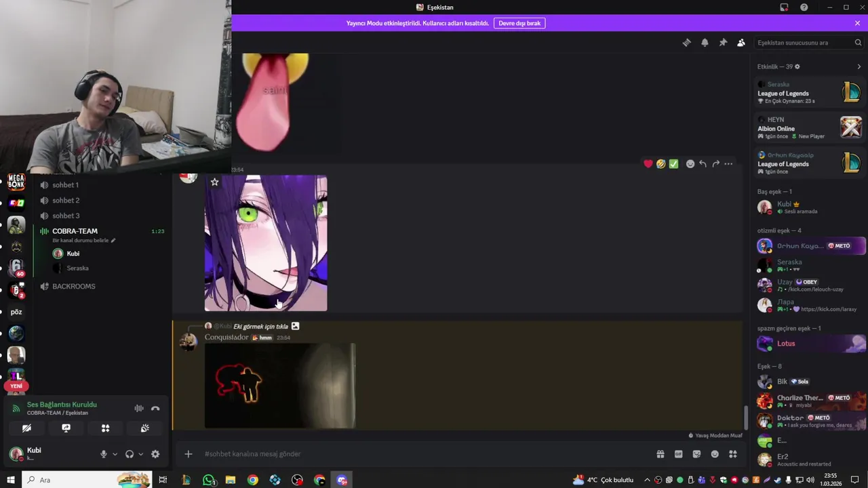Open the help question mark icon
This screenshot has width=868, height=488.
804,7
